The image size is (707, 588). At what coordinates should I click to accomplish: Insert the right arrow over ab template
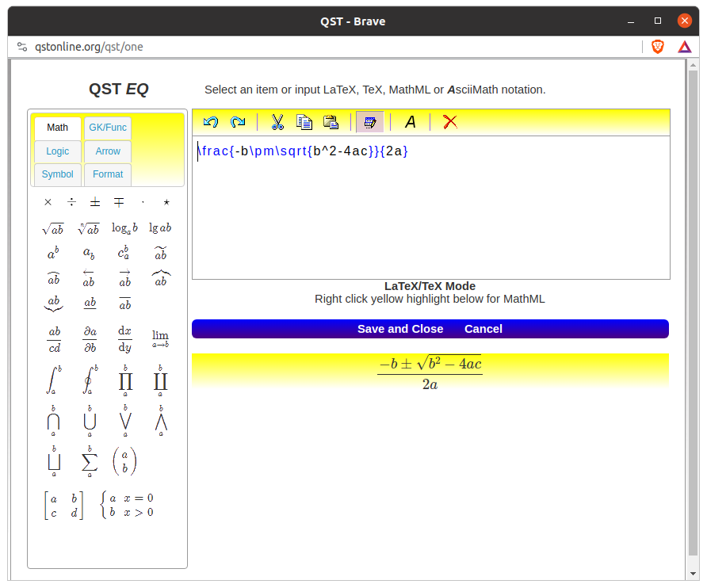pos(125,278)
